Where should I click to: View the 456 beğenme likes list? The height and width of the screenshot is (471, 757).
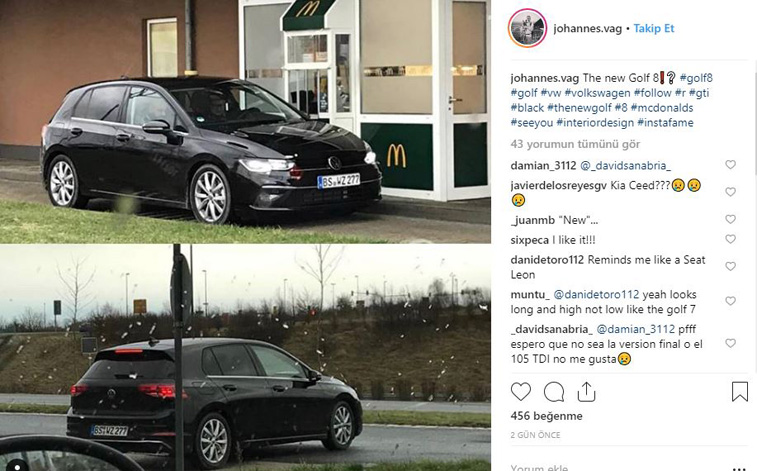pyautogui.click(x=546, y=416)
